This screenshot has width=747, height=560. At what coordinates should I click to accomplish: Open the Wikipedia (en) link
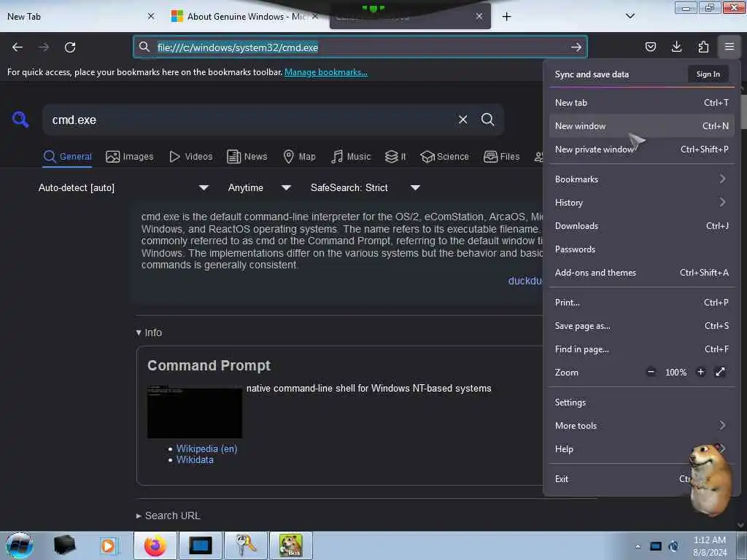coord(206,448)
